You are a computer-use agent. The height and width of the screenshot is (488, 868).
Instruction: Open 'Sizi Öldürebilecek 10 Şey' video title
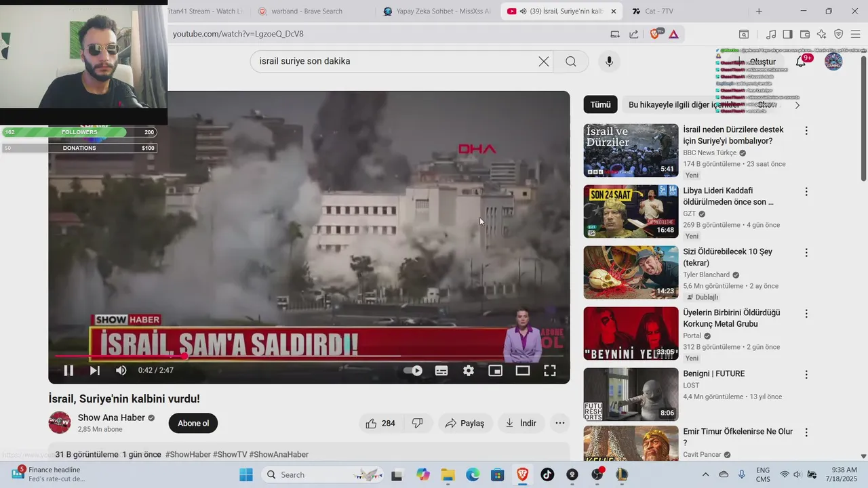pyautogui.click(x=728, y=257)
